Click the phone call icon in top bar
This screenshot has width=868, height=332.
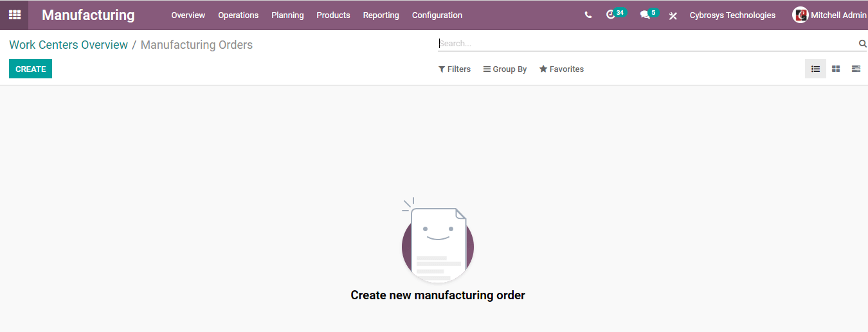588,15
